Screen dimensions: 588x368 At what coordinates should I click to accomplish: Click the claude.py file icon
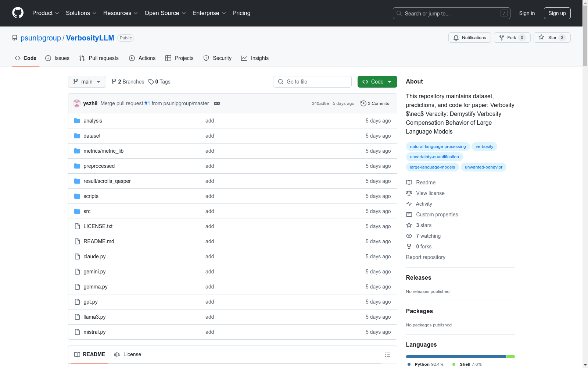click(77, 256)
